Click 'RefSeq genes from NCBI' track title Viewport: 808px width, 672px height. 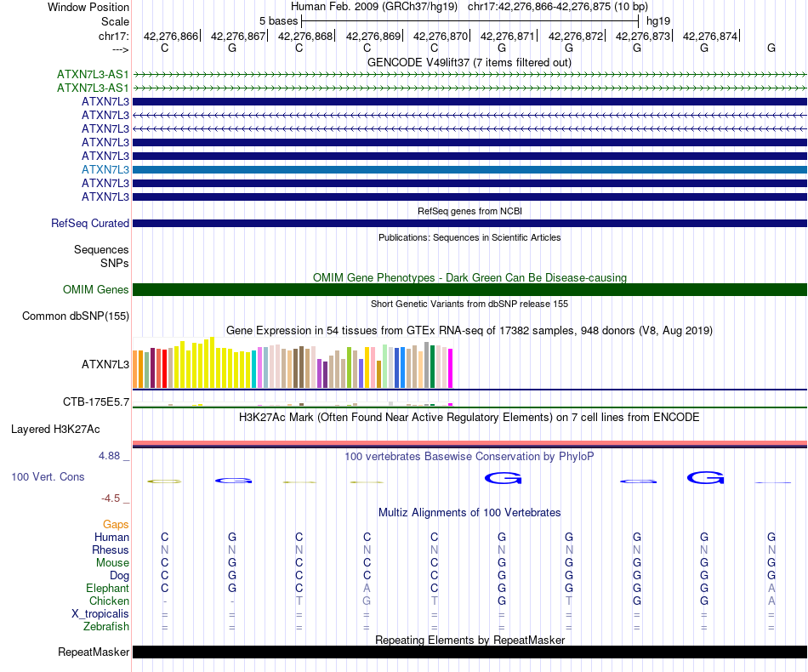click(469, 211)
